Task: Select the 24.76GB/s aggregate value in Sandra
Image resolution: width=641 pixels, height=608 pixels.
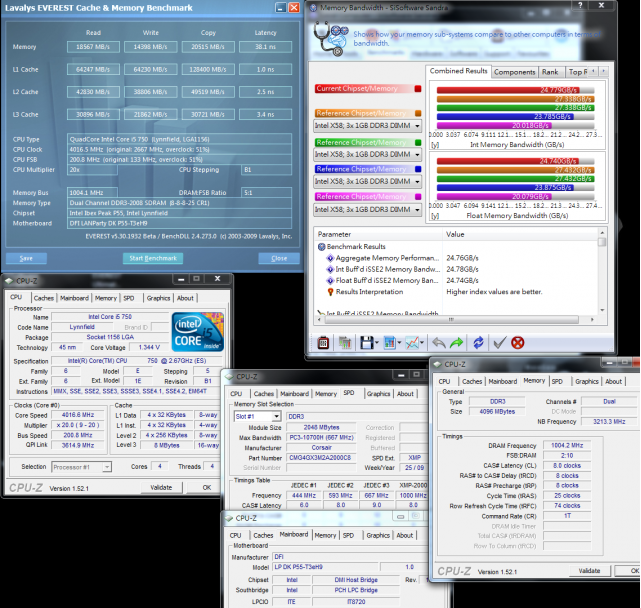Action: (462, 258)
